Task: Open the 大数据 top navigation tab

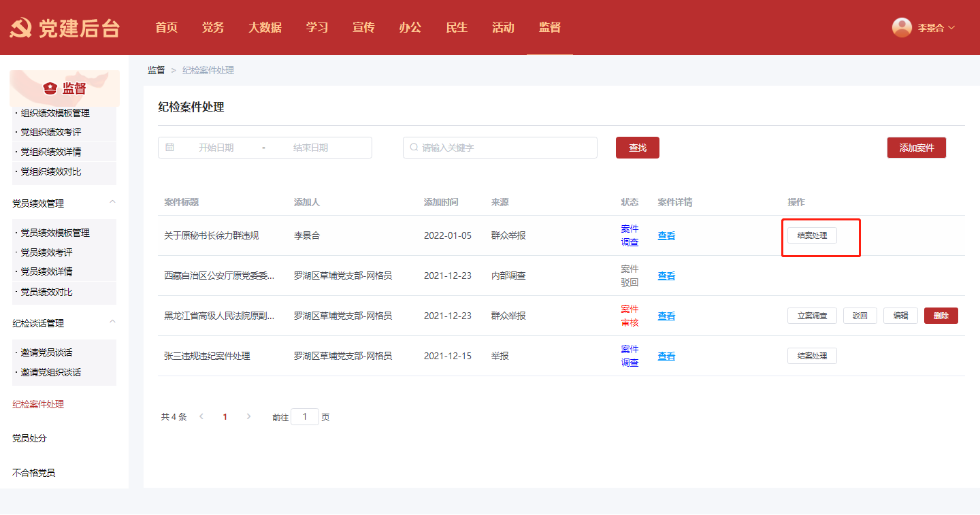Action: point(265,28)
